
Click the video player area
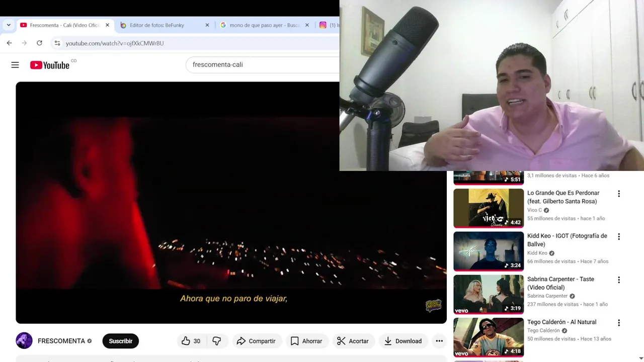pos(231,203)
